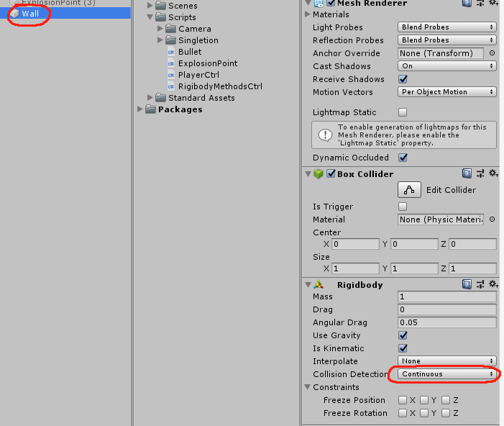Open Interpolate dropdown
504x426 pixels.
click(x=446, y=361)
